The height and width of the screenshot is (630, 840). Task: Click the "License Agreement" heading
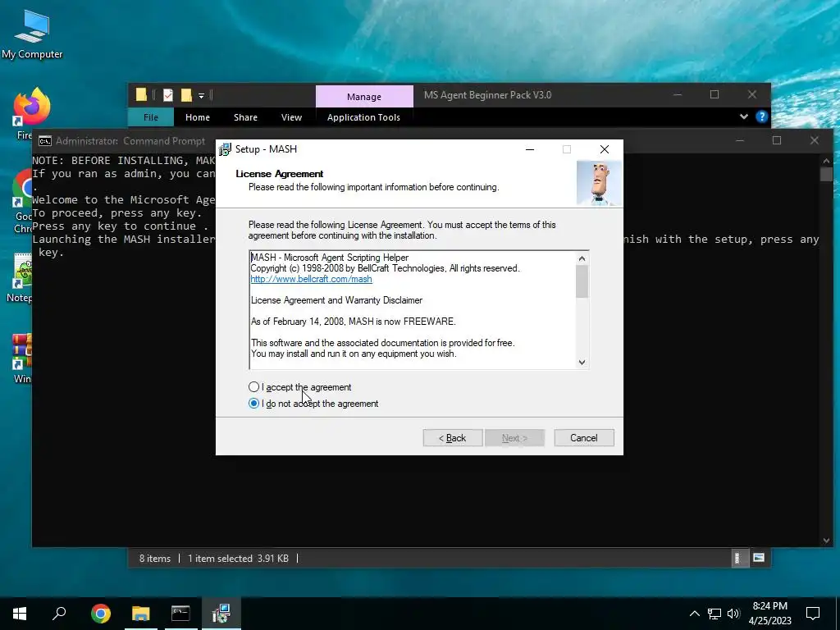tap(279, 174)
